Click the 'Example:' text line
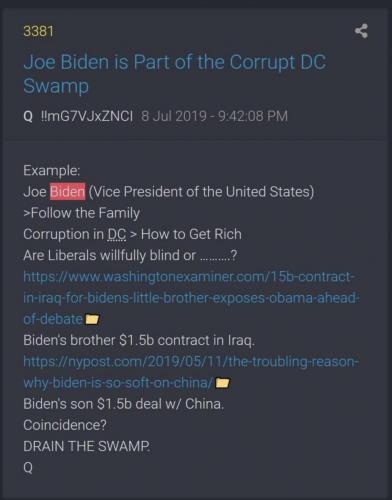 52,171
